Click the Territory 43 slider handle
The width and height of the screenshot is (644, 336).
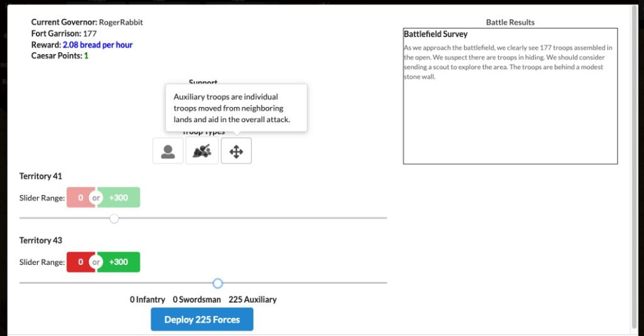218,283
